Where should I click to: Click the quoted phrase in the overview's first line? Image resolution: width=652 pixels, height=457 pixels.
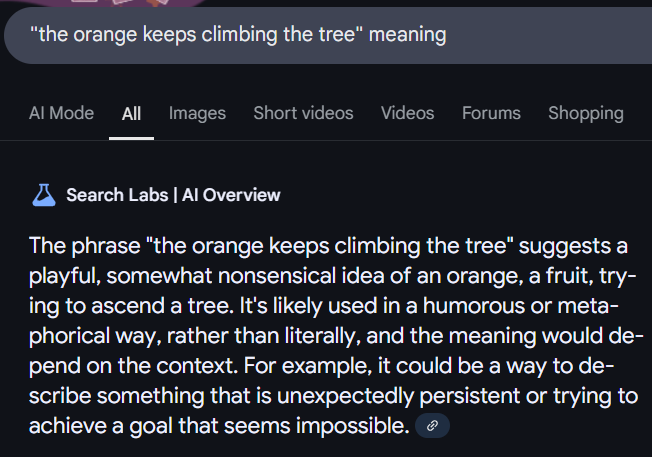[x=330, y=246]
